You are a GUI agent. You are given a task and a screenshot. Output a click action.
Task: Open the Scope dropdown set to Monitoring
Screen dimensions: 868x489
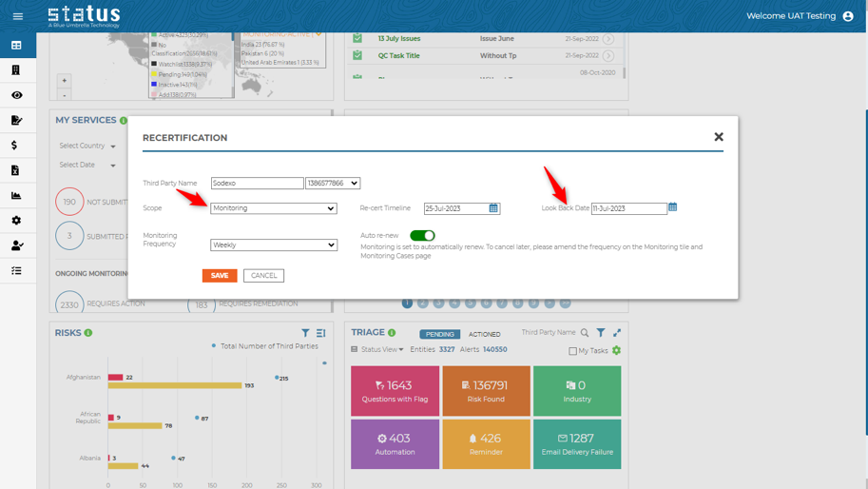coord(274,208)
